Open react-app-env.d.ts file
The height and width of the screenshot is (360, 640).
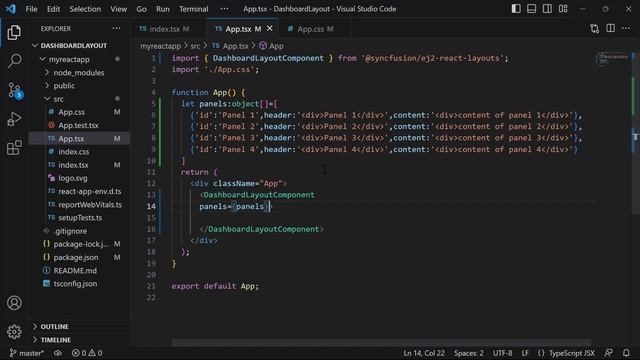point(90,191)
